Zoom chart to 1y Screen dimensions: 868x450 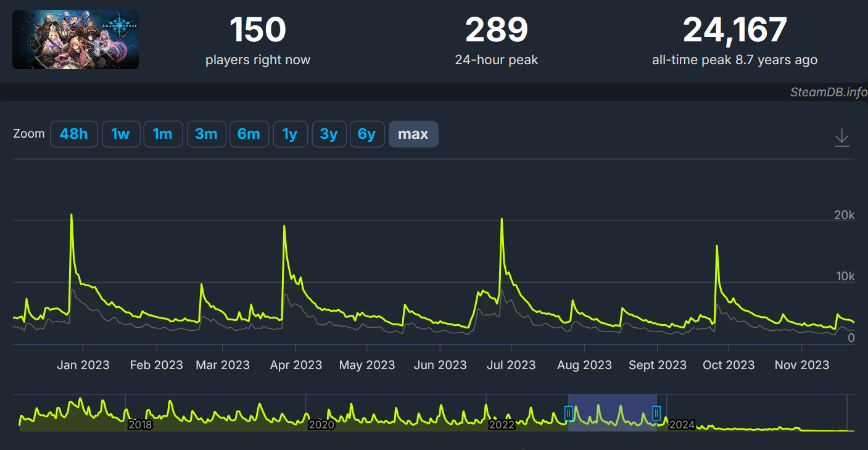(x=290, y=134)
